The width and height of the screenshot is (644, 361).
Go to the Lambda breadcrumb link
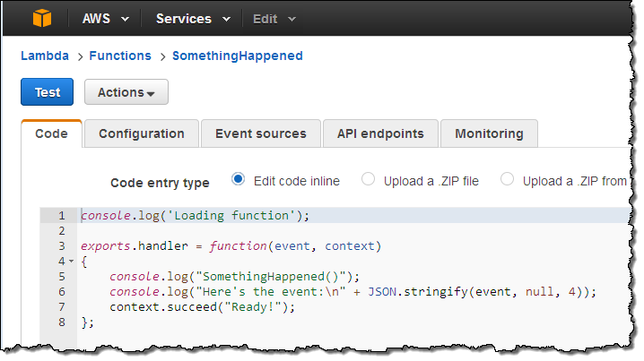pos(45,56)
